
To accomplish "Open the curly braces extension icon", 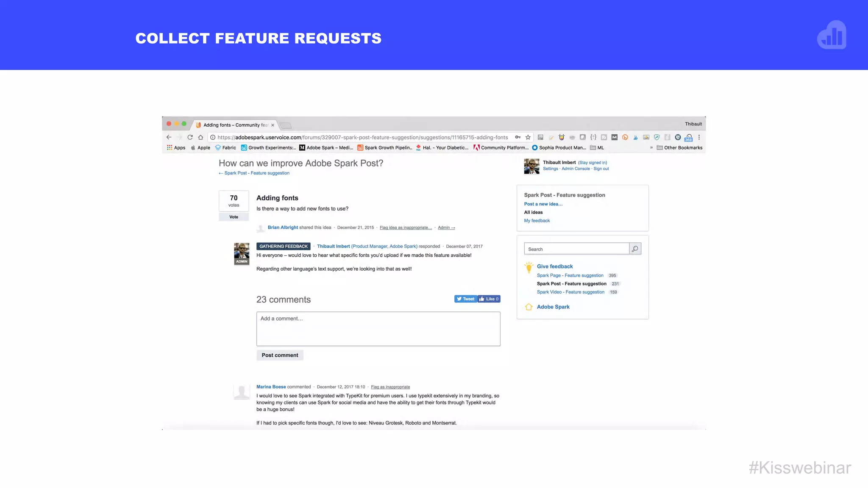I will coord(593,137).
